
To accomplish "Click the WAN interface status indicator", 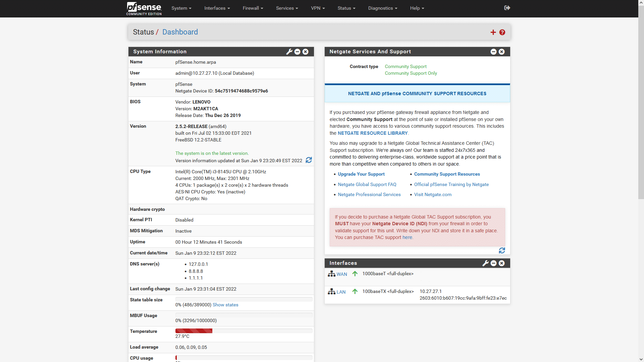I will (354, 274).
